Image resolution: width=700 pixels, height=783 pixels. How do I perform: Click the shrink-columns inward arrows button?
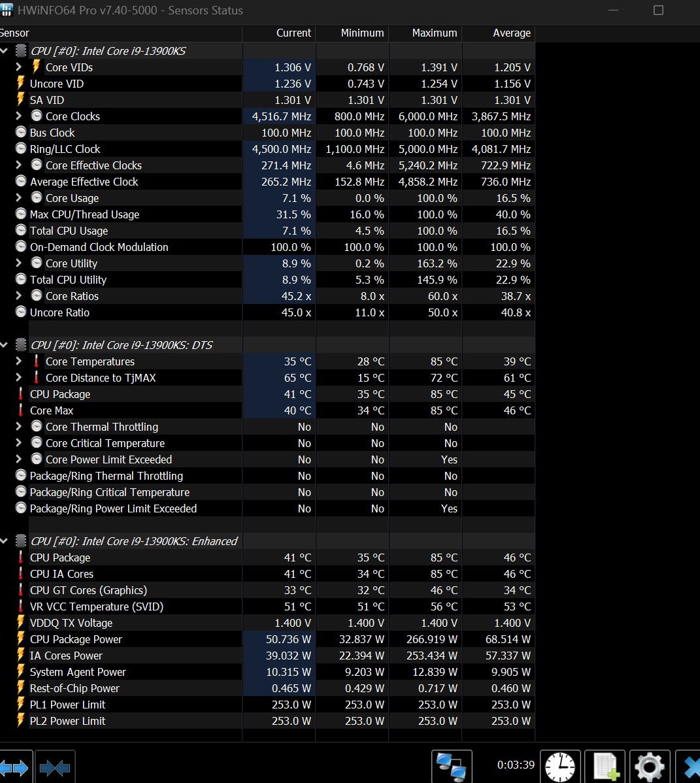pyautogui.click(x=55, y=767)
